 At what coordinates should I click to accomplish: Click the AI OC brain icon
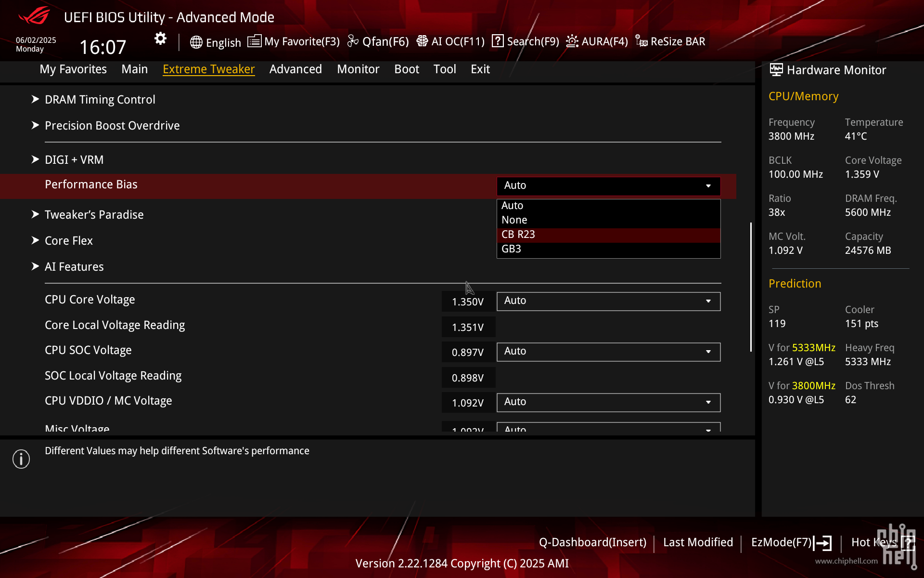tap(422, 41)
